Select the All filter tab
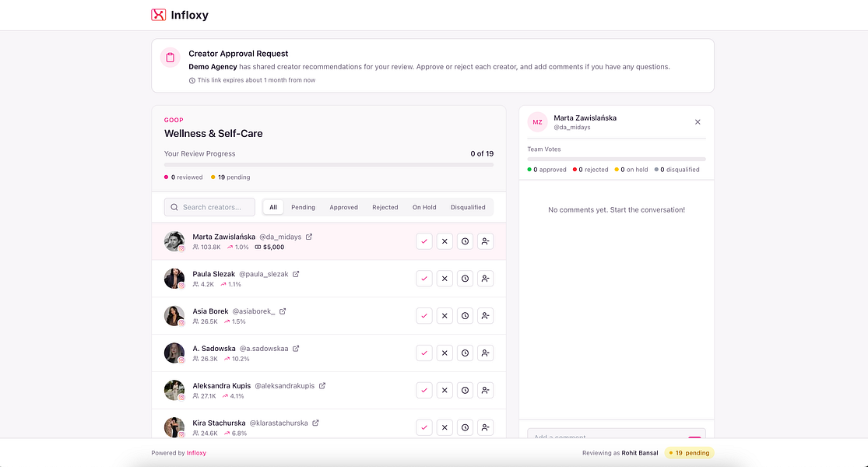 (x=273, y=208)
